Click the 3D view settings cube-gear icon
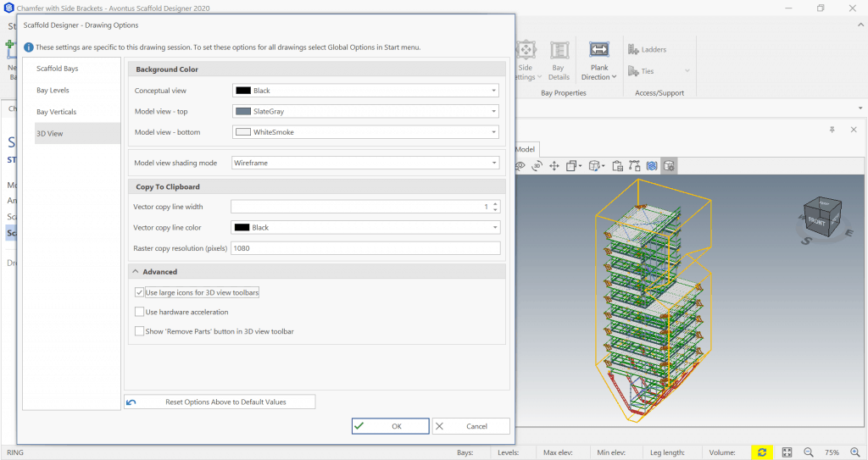The height and width of the screenshot is (460, 868). [x=669, y=166]
